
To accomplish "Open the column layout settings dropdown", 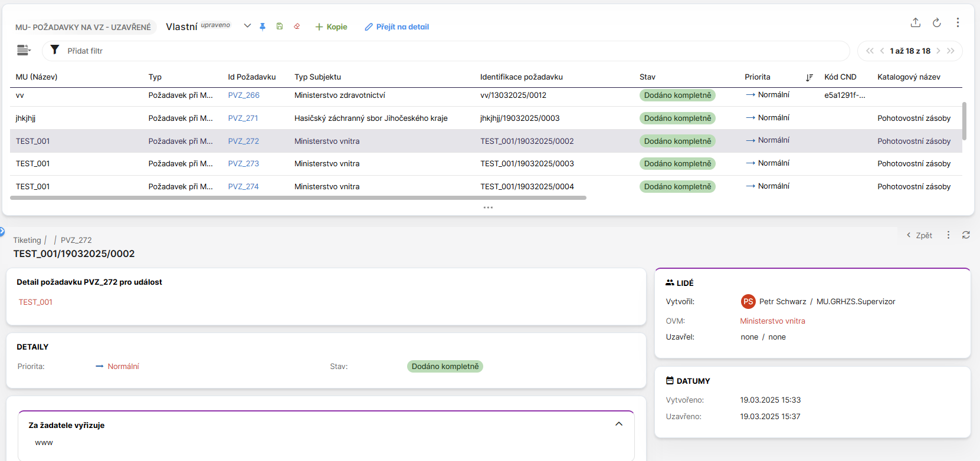I will 24,50.
